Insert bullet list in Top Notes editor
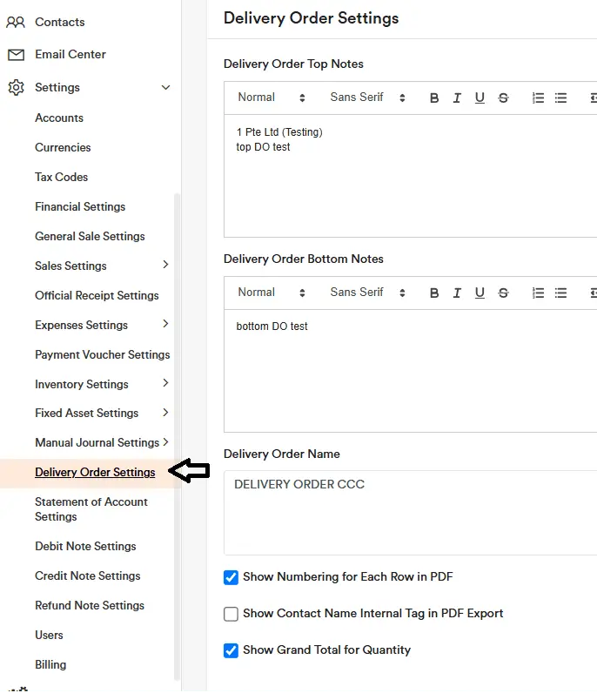This screenshot has width=597, height=700. (x=560, y=98)
